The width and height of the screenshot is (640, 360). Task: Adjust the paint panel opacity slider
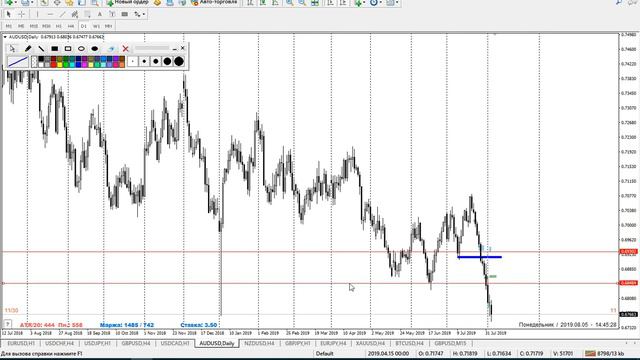pos(152,48)
